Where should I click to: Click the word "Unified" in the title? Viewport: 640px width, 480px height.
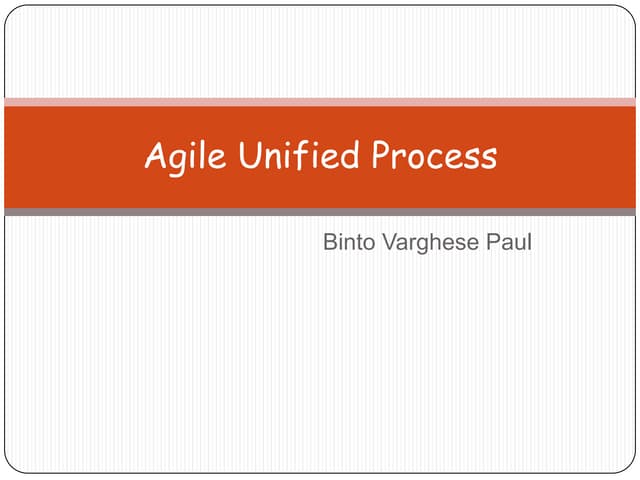click(291, 156)
